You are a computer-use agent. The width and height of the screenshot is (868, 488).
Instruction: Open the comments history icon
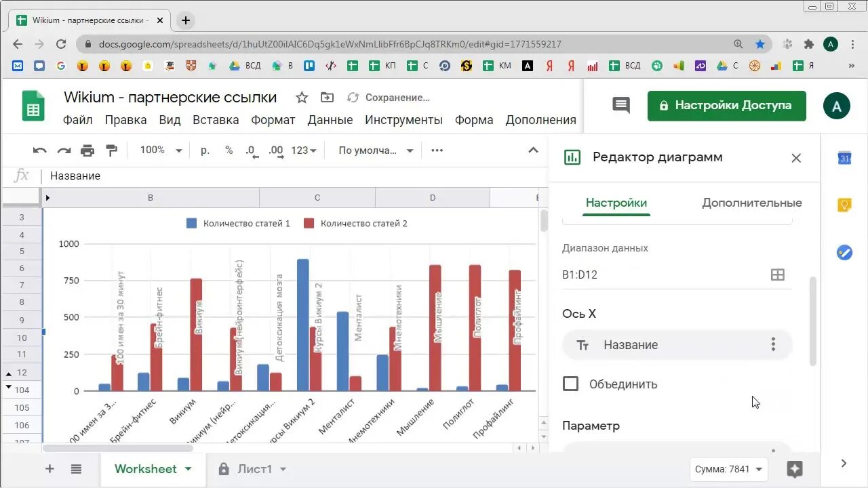[x=621, y=105]
